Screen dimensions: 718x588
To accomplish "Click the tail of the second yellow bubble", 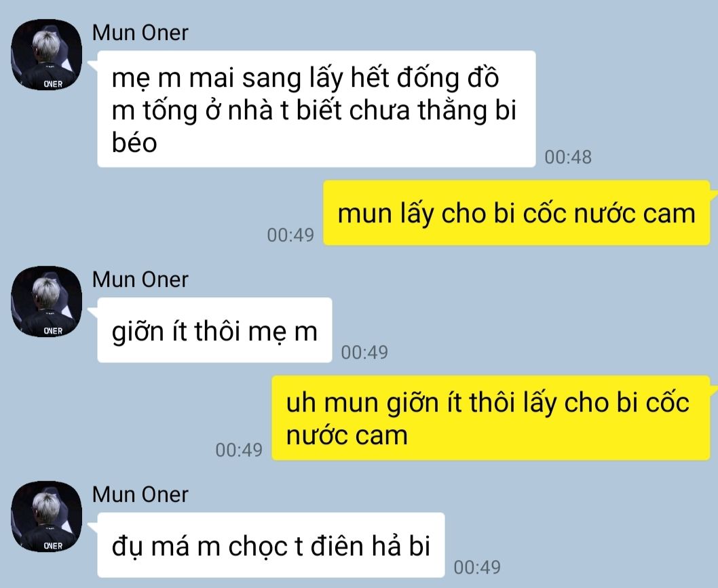I will tap(714, 389).
